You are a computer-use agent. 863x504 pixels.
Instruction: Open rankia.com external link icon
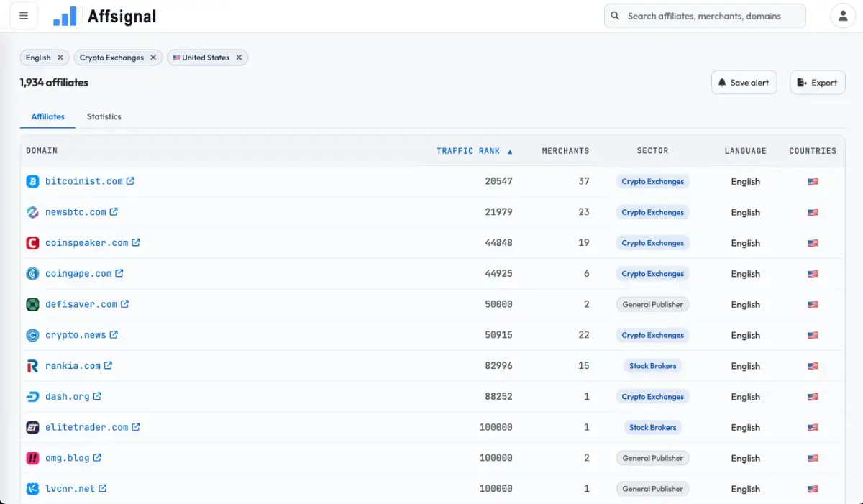coord(108,365)
